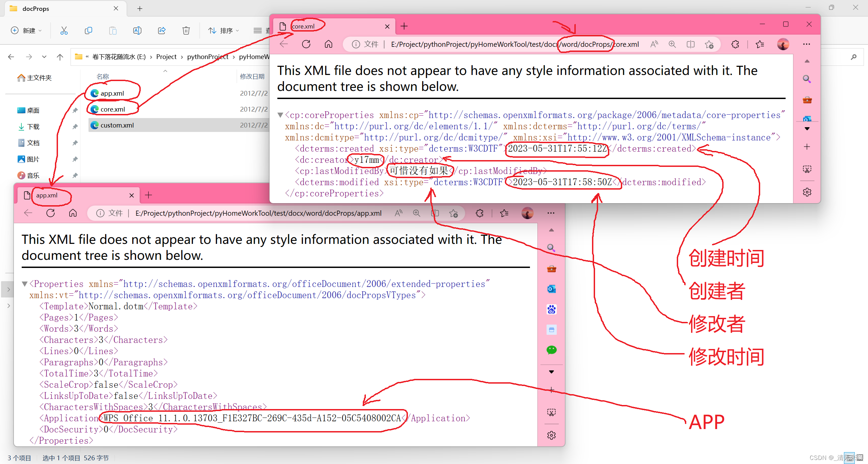This screenshot has width=868, height=464.
Task: Open extensions icon in core.xml window
Action: click(x=735, y=44)
